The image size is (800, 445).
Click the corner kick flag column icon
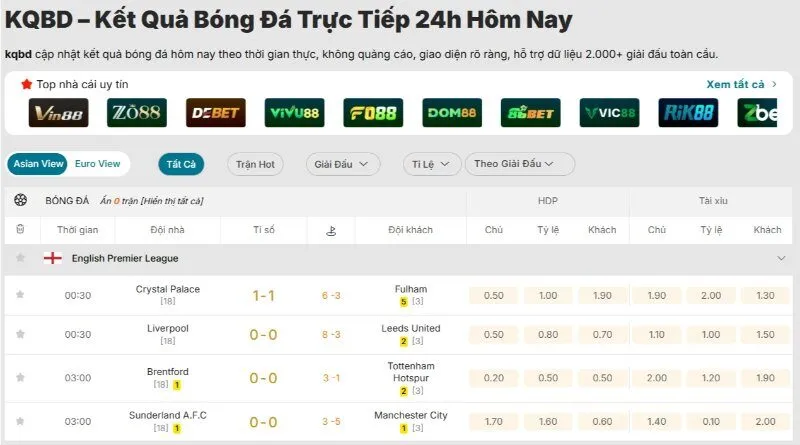(x=331, y=230)
